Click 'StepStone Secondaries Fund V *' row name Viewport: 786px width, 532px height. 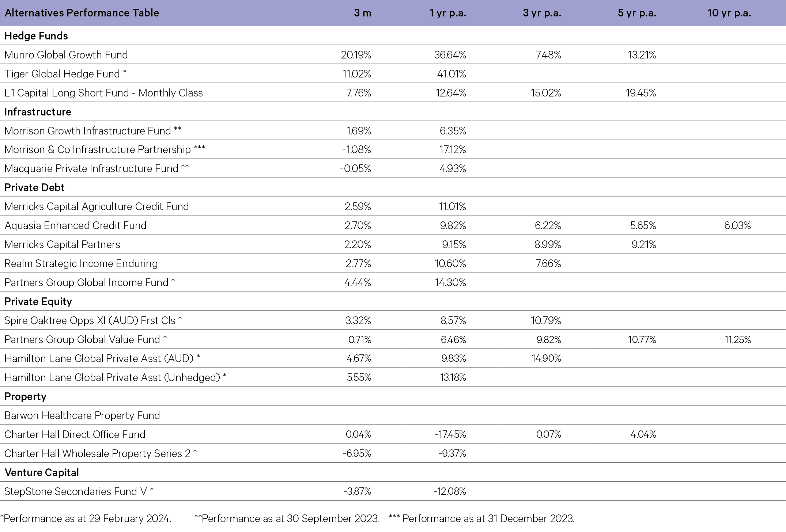click(x=79, y=491)
